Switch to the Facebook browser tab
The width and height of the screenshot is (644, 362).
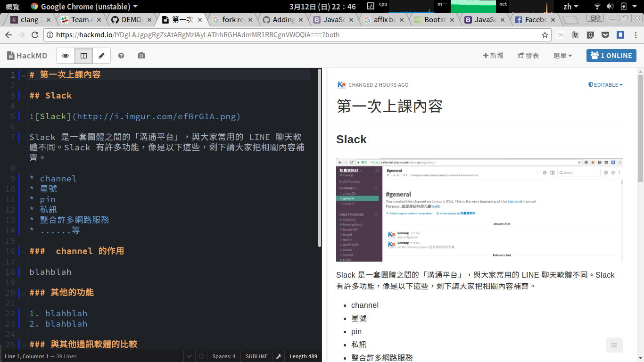click(x=536, y=20)
